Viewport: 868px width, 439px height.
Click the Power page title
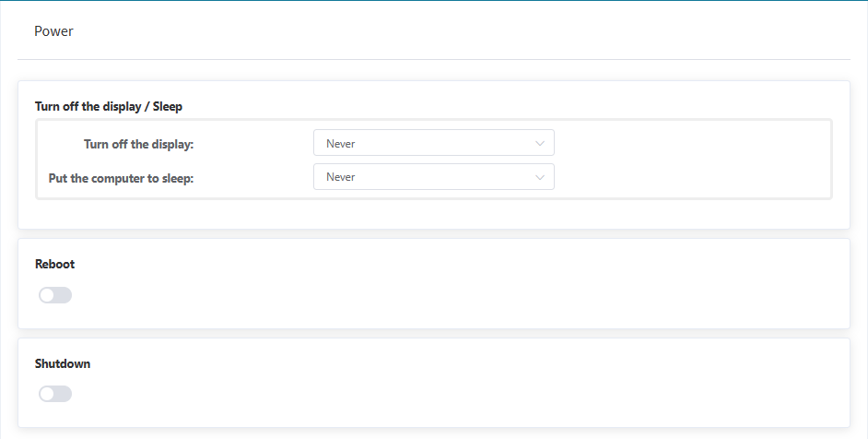[53, 31]
